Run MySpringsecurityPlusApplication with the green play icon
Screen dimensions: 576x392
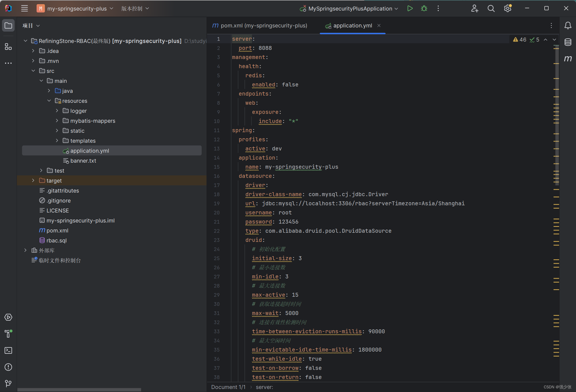click(410, 9)
